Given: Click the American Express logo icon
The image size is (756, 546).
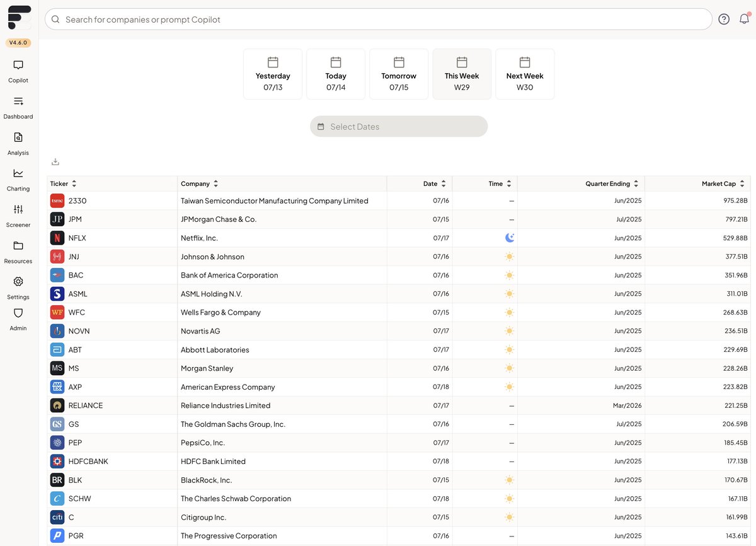Looking at the screenshot, I should (x=57, y=386).
